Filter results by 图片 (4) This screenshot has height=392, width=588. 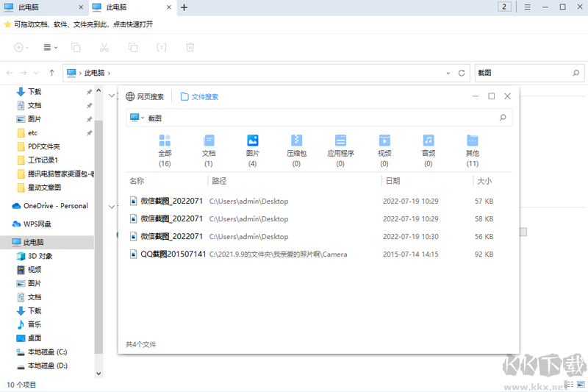(252, 151)
